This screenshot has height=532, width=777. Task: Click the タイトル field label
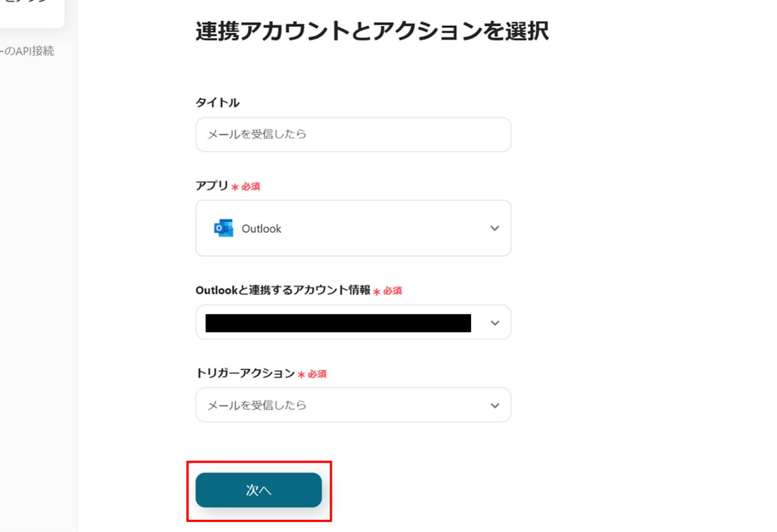coord(217,102)
